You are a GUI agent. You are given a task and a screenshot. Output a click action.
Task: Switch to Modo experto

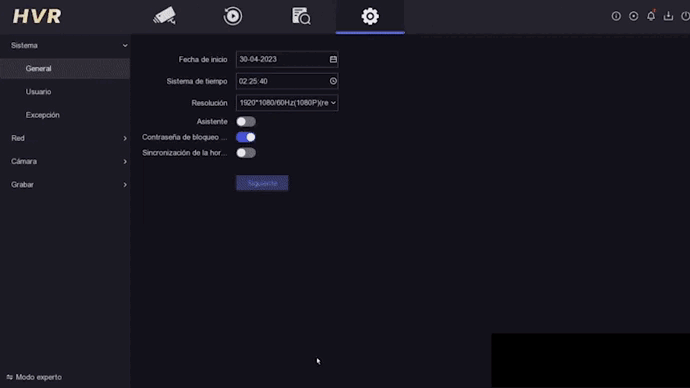tap(34, 377)
